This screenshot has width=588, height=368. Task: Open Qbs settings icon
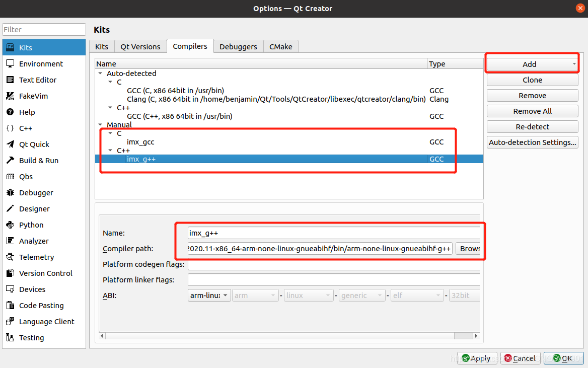click(10, 177)
